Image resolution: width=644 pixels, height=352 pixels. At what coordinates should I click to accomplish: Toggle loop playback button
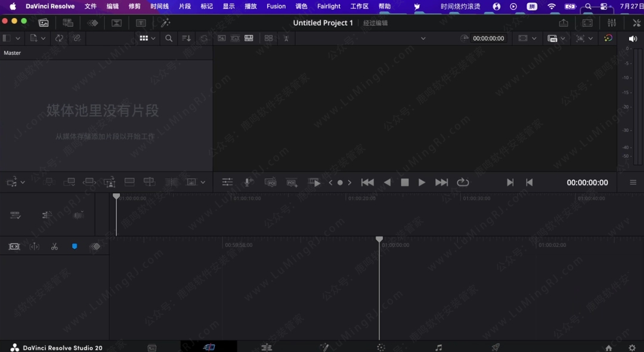pyautogui.click(x=463, y=183)
